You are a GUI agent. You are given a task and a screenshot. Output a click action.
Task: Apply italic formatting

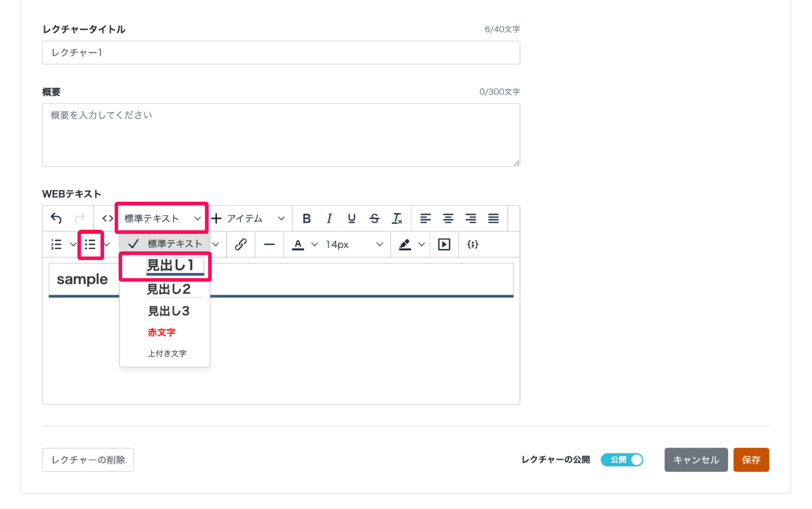pyautogui.click(x=329, y=218)
